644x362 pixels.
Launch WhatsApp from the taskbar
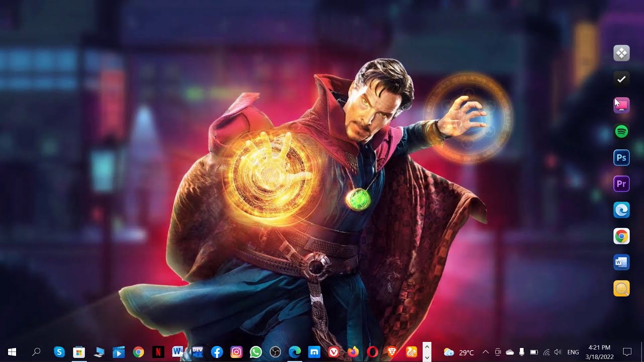[256, 352]
